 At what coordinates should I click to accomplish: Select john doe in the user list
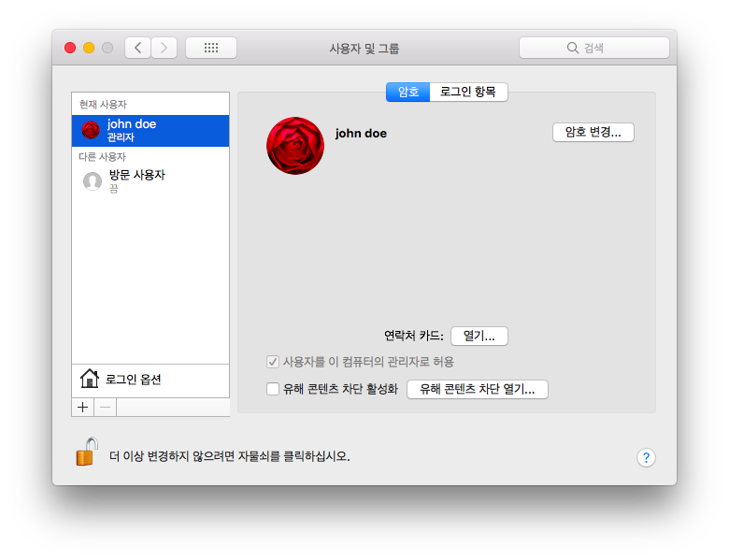coord(150,131)
